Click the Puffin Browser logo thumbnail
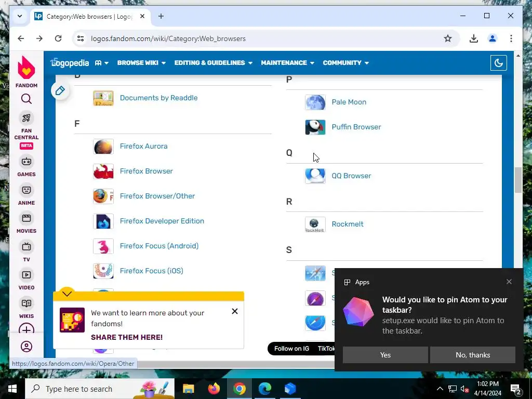 315,127
